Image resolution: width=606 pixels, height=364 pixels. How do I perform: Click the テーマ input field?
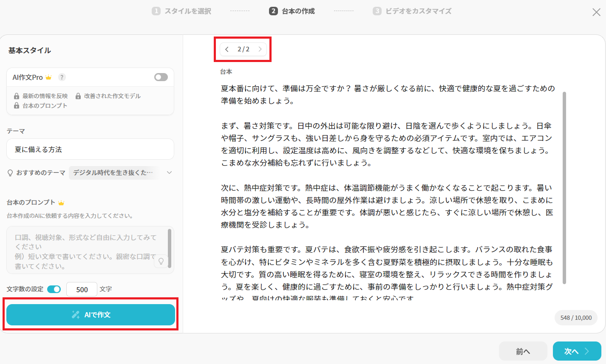90,150
